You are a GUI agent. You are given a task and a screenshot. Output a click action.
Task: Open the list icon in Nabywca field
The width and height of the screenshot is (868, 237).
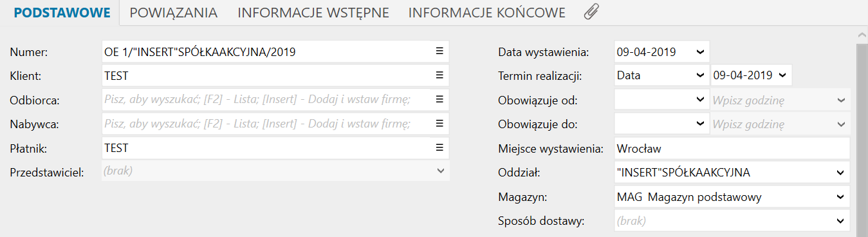point(440,123)
